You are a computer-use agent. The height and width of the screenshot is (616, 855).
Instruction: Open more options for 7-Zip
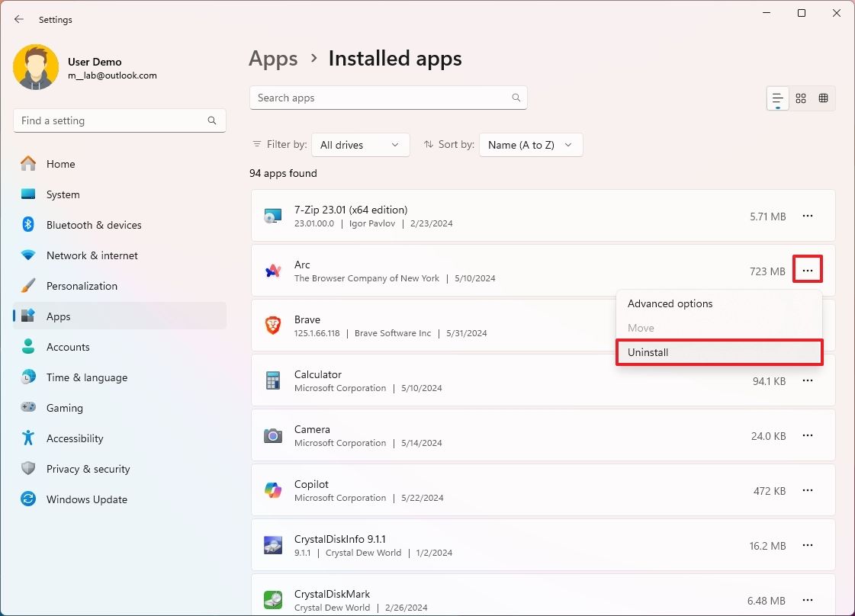(808, 217)
